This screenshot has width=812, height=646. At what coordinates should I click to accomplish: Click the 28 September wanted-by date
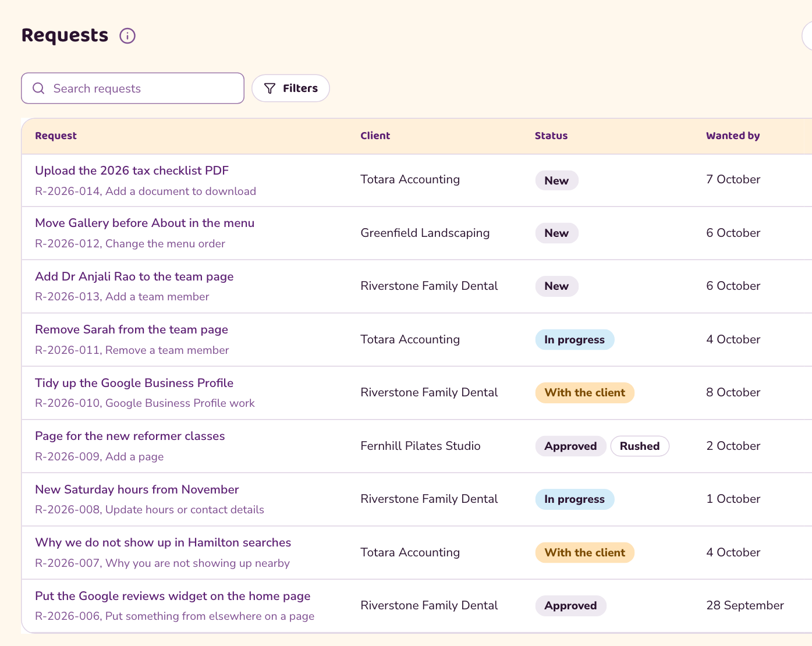pos(745,605)
